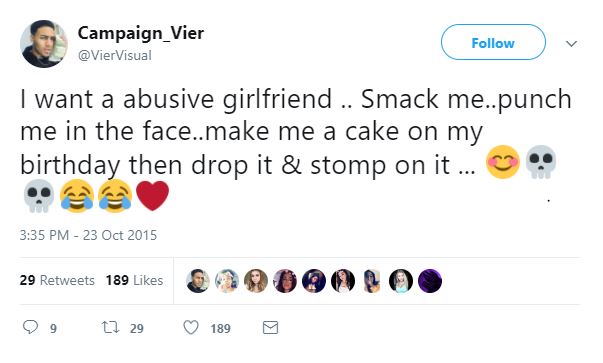This screenshot has width=603, height=363.
Task: View the 29 Retweets list
Action: [57, 280]
